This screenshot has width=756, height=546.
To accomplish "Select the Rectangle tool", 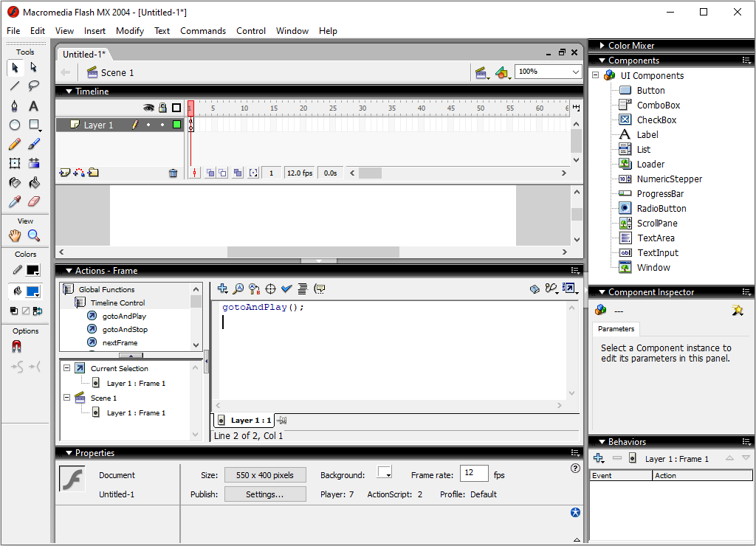I will pyautogui.click(x=33, y=125).
